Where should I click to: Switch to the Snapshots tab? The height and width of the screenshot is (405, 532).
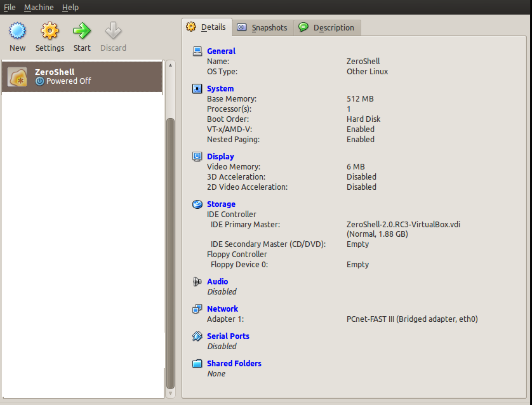click(x=263, y=27)
